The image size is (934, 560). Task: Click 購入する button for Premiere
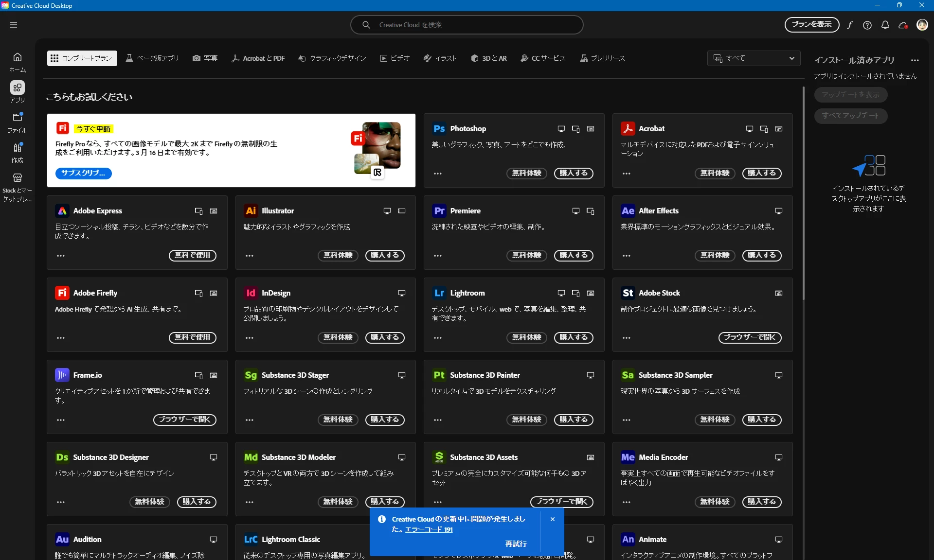pyautogui.click(x=573, y=255)
